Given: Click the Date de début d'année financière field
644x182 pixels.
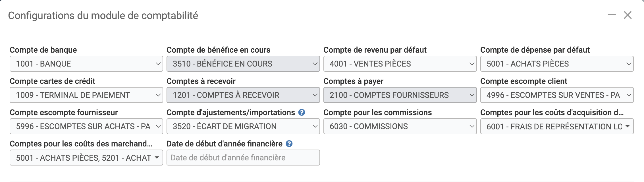Looking at the screenshot, I should pos(243,158).
